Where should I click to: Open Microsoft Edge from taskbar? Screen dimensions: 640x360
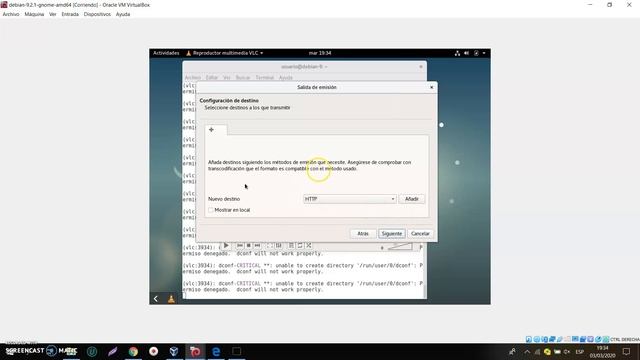tap(216, 351)
